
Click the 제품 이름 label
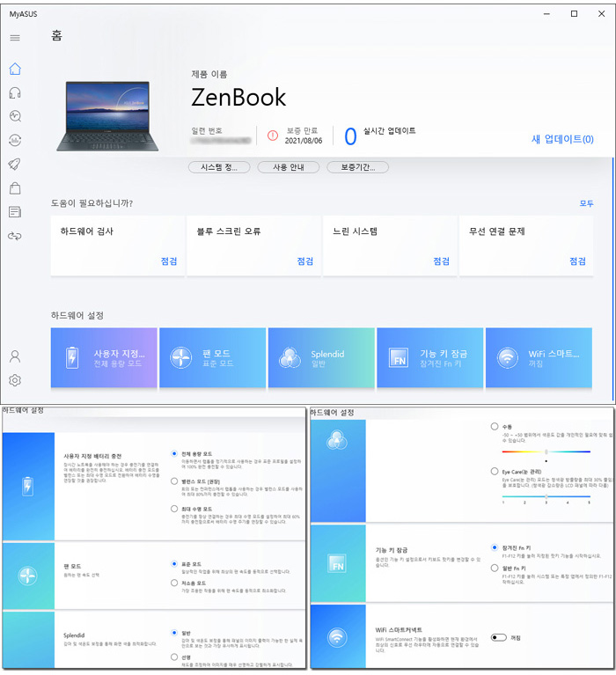tap(209, 75)
